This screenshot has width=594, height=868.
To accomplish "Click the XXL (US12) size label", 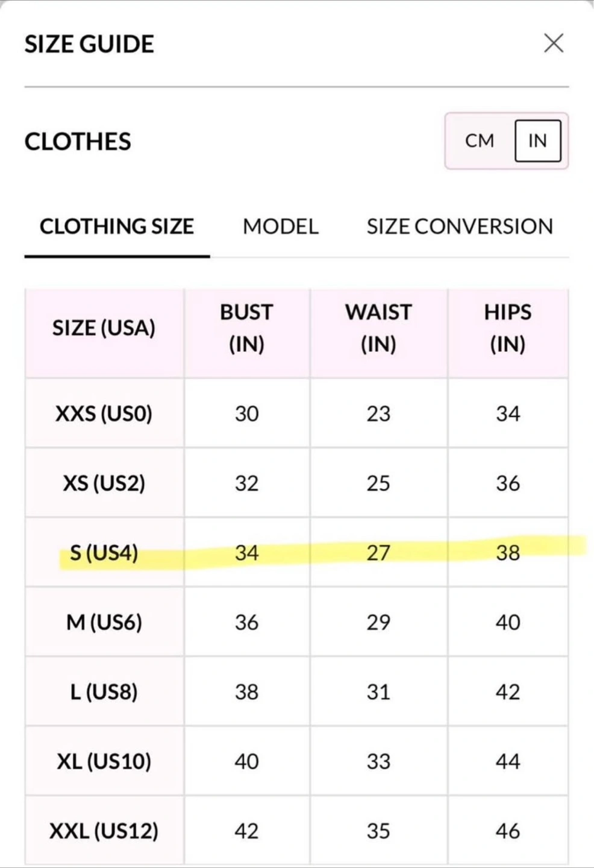I will 104,831.
